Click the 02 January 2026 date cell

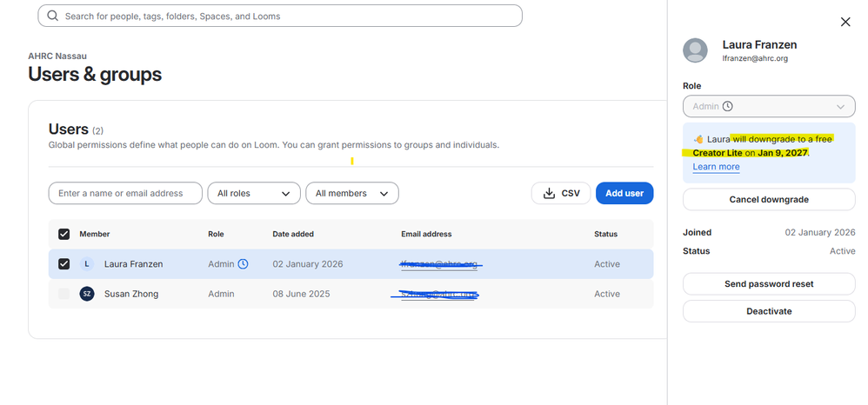[308, 264]
